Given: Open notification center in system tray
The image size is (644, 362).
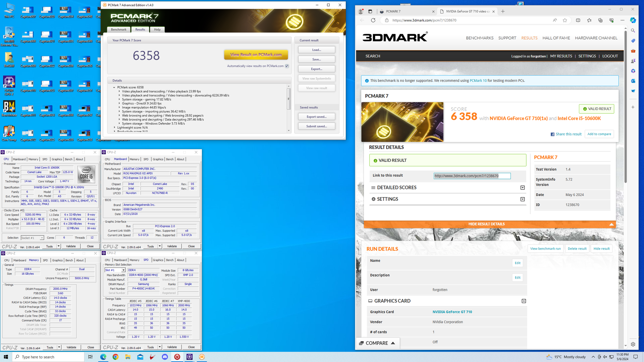Looking at the screenshot, I should [x=636, y=357].
